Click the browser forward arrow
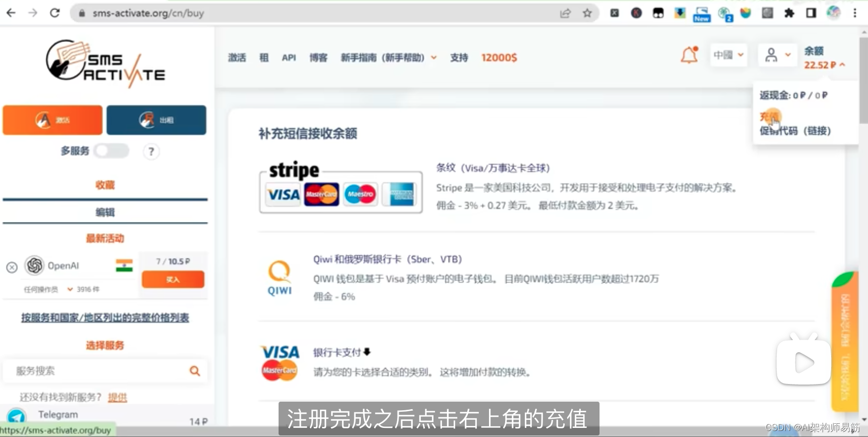 33,13
